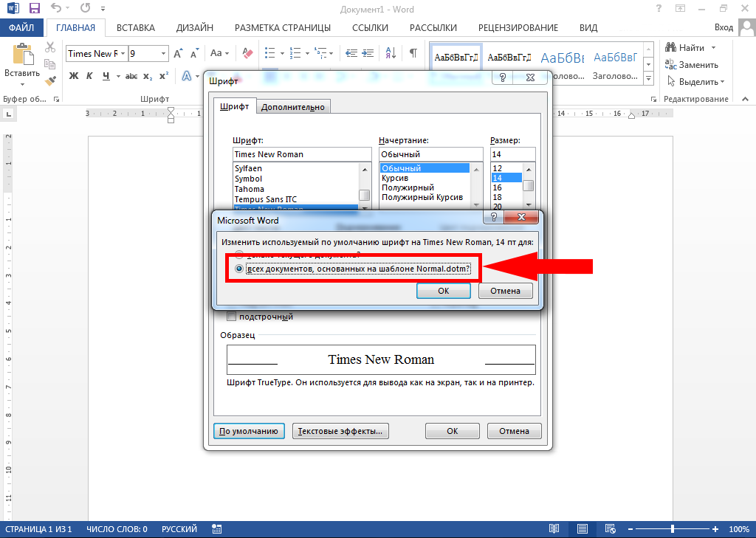756x538 pixels.
Task: Open the font size dropdown in ribbon
Action: coord(162,54)
